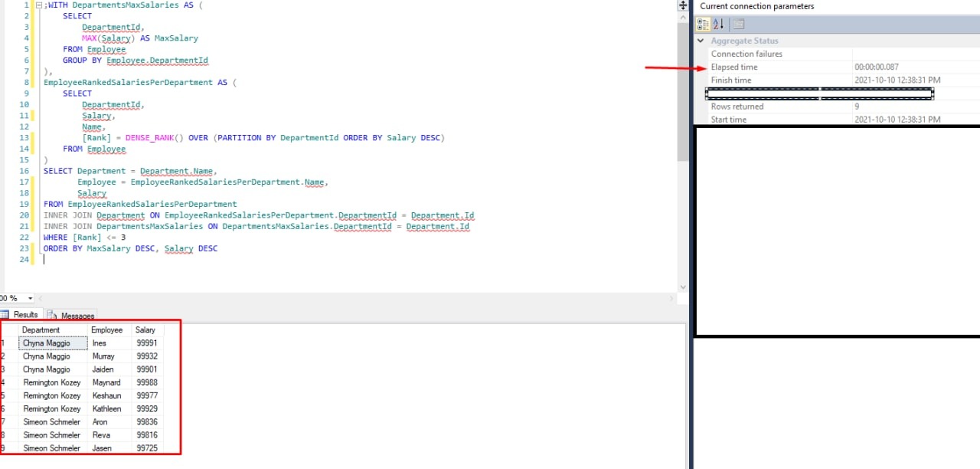The height and width of the screenshot is (469, 980).
Task: Select the Chyna Maggio cell in row 1
Action: click(x=53, y=343)
